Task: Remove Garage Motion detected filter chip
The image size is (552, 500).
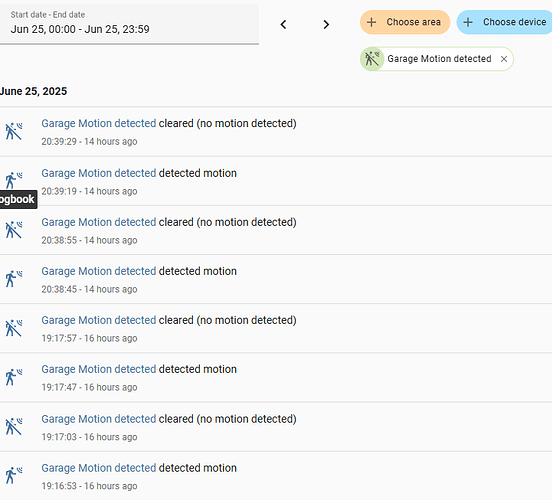Action: 504,59
